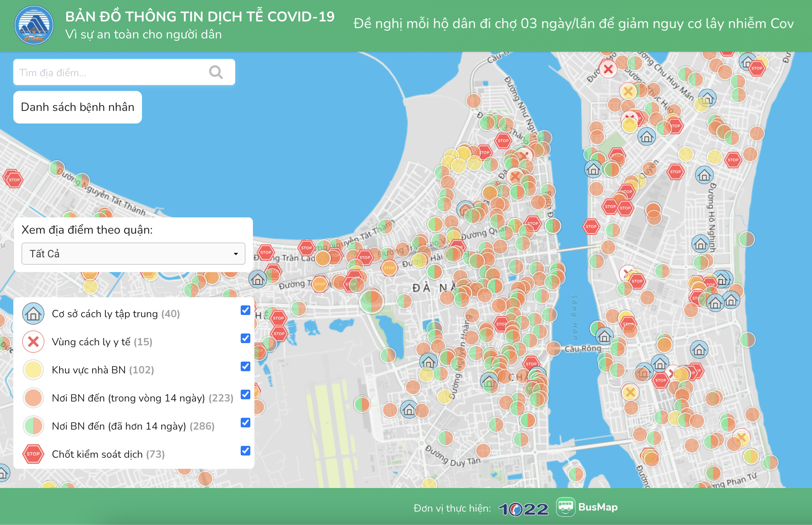This screenshot has height=525, width=812.
Task: Uncheck 'Khu vực nhà BN' checkbox
Action: pos(246,366)
